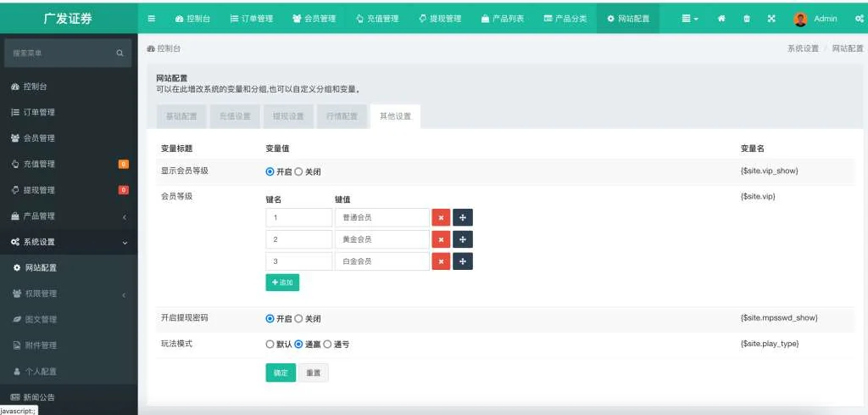
Task: Open 控制台 in the sidebar
Action: pyautogui.click(x=69, y=87)
